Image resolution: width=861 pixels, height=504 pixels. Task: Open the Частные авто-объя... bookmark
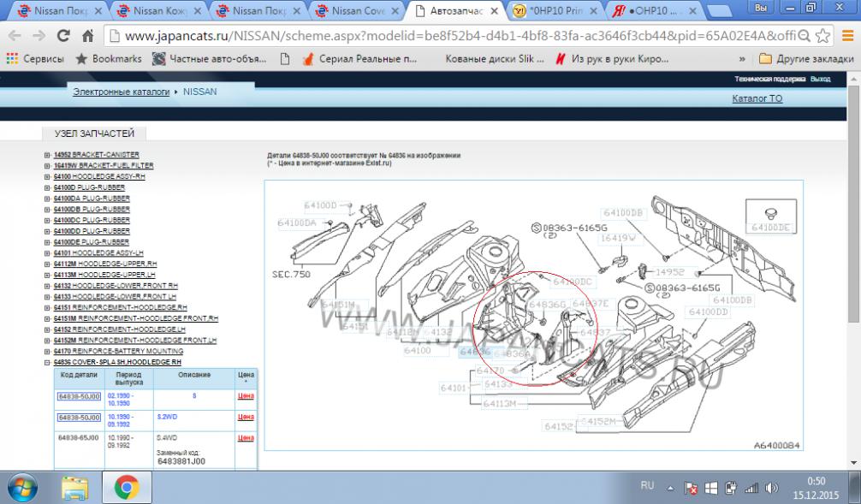pos(209,59)
